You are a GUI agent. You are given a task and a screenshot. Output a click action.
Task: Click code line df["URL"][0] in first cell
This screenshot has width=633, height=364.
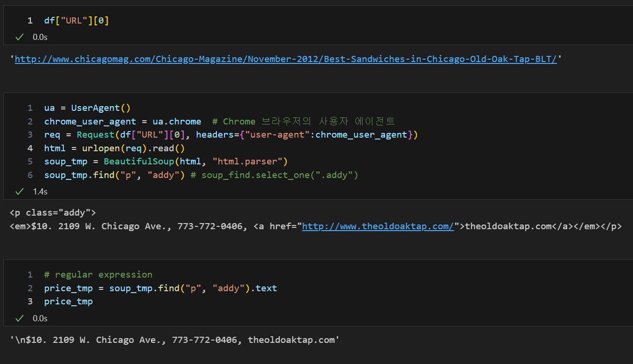(x=77, y=21)
